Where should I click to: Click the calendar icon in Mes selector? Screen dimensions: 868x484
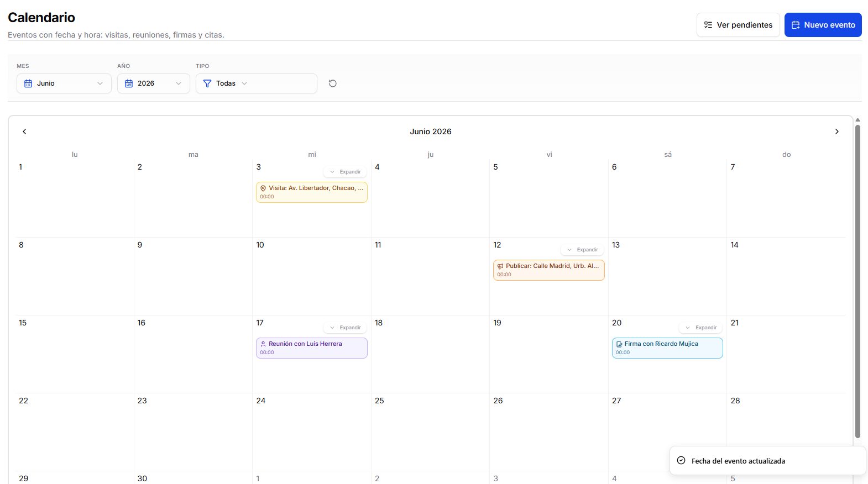coord(28,83)
